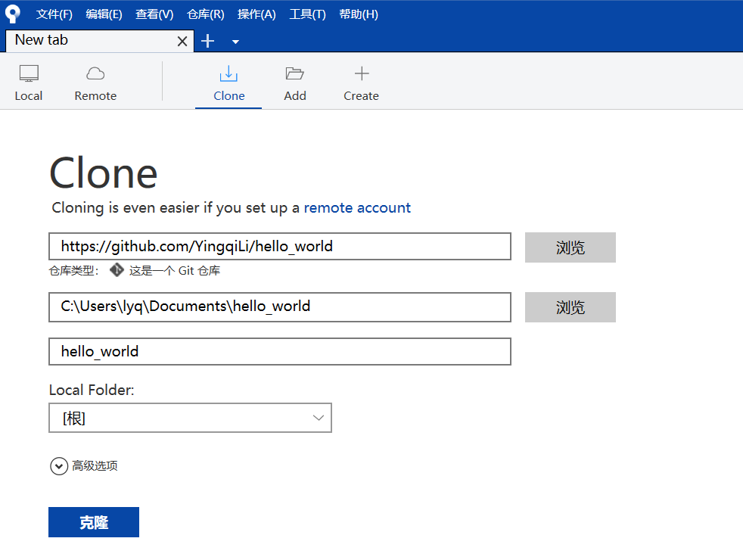Image resolution: width=743 pixels, height=560 pixels.
Task: Click the 克隆 clone button
Action: pyautogui.click(x=93, y=522)
